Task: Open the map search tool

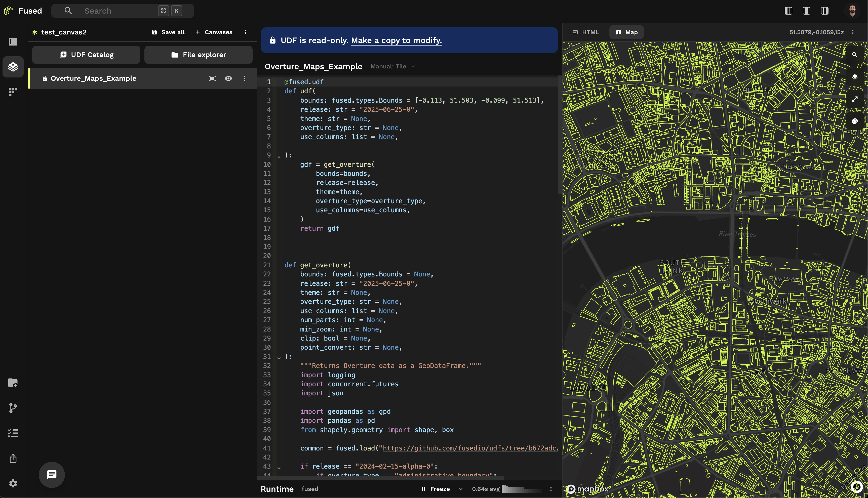Action: [x=855, y=54]
